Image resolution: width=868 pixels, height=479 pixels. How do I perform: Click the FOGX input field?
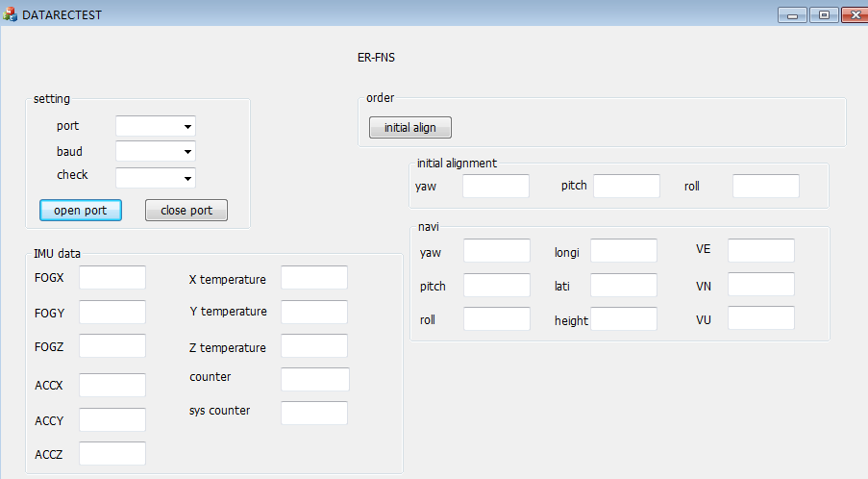(x=112, y=278)
